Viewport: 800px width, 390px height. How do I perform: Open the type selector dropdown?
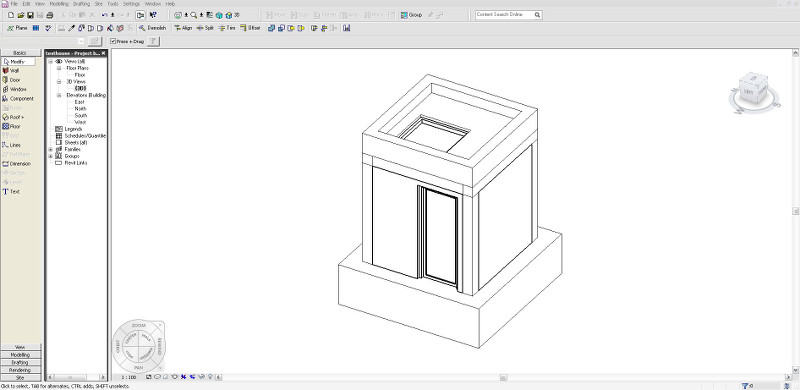tap(81, 41)
